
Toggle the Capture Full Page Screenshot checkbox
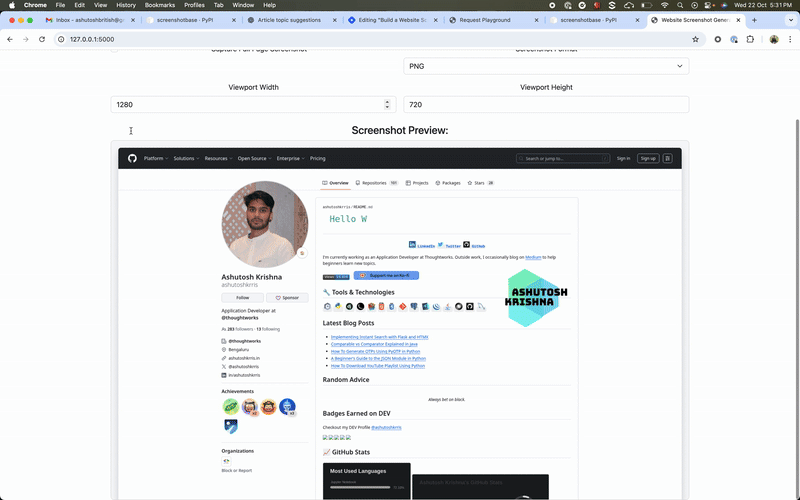(x=113, y=52)
